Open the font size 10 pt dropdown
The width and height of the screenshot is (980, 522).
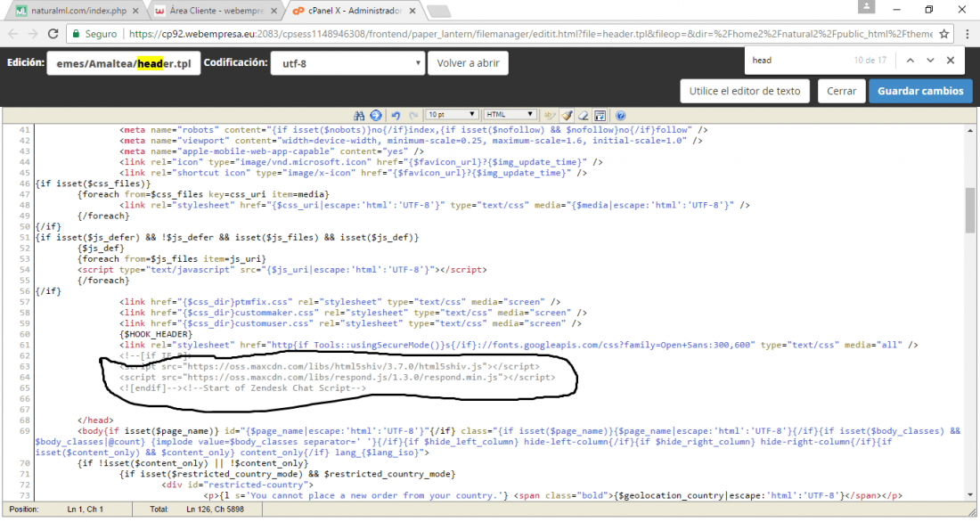pyautogui.click(x=452, y=115)
